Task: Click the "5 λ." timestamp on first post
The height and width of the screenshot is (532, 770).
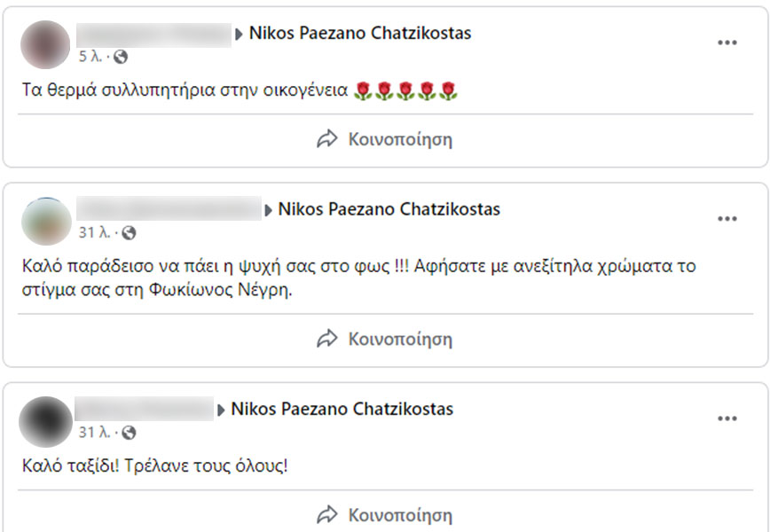Action: coord(91,57)
